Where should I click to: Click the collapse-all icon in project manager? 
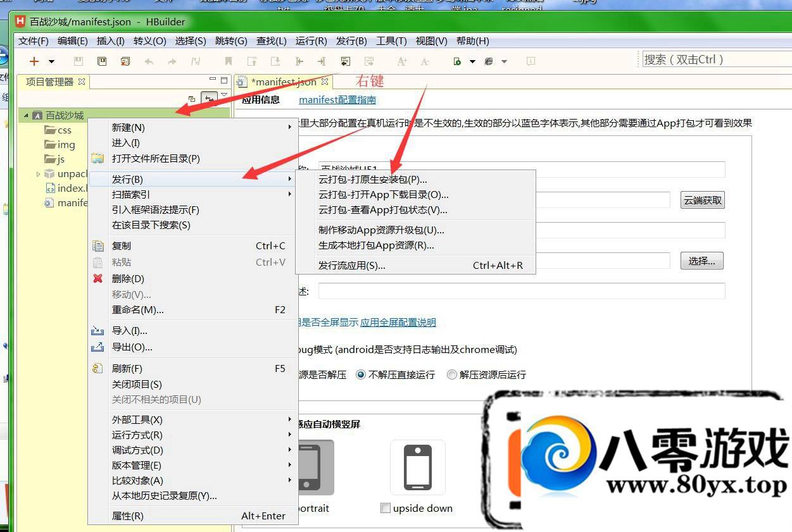coord(192,99)
